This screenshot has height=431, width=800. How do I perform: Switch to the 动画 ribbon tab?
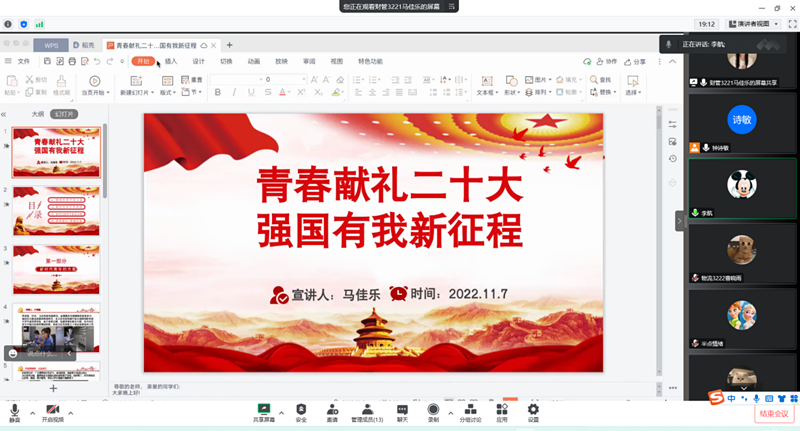(254, 61)
